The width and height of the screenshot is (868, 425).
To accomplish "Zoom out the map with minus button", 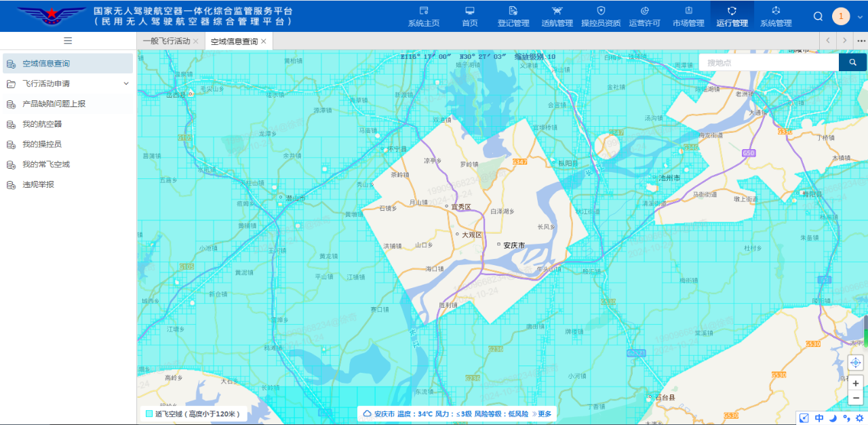I will 856,398.
